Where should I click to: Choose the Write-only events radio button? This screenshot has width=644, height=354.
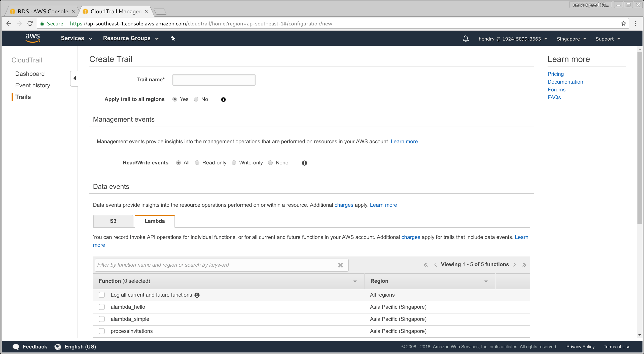(x=234, y=163)
